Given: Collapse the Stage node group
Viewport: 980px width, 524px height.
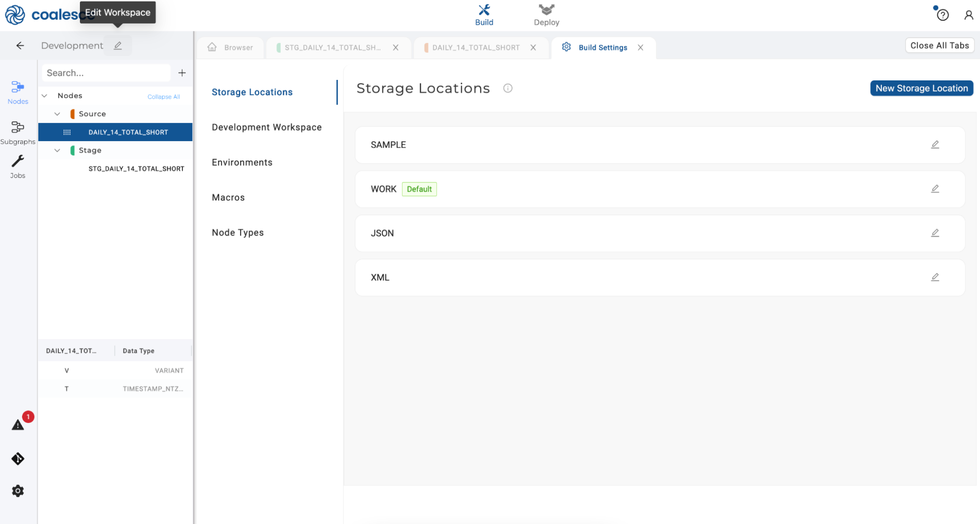Looking at the screenshot, I should coord(57,150).
